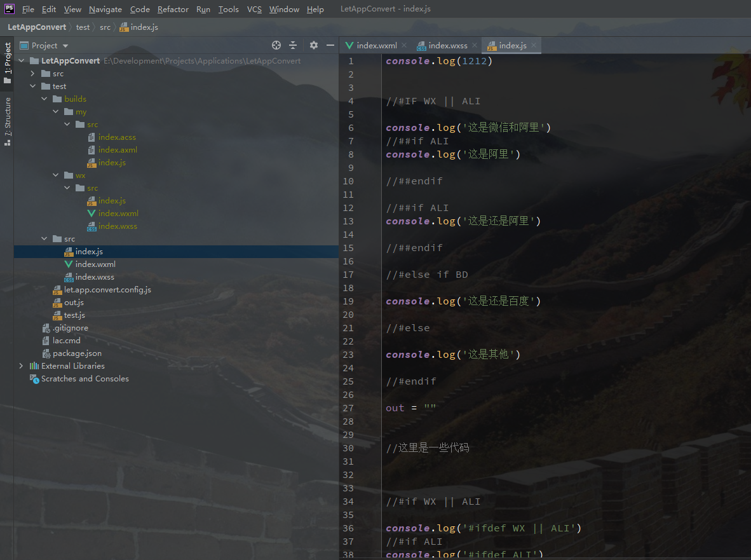This screenshot has width=751, height=560.
Task: Click the '//#else if BD' comment line
Action: 427,275
